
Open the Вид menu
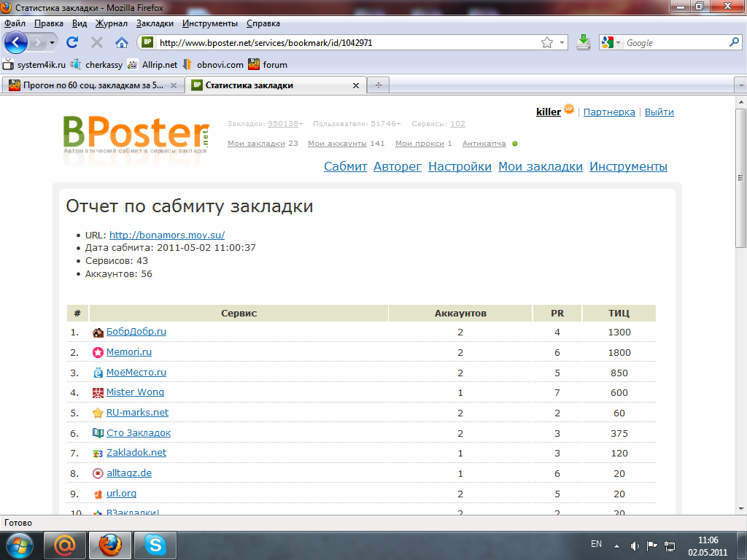pyautogui.click(x=80, y=23)
